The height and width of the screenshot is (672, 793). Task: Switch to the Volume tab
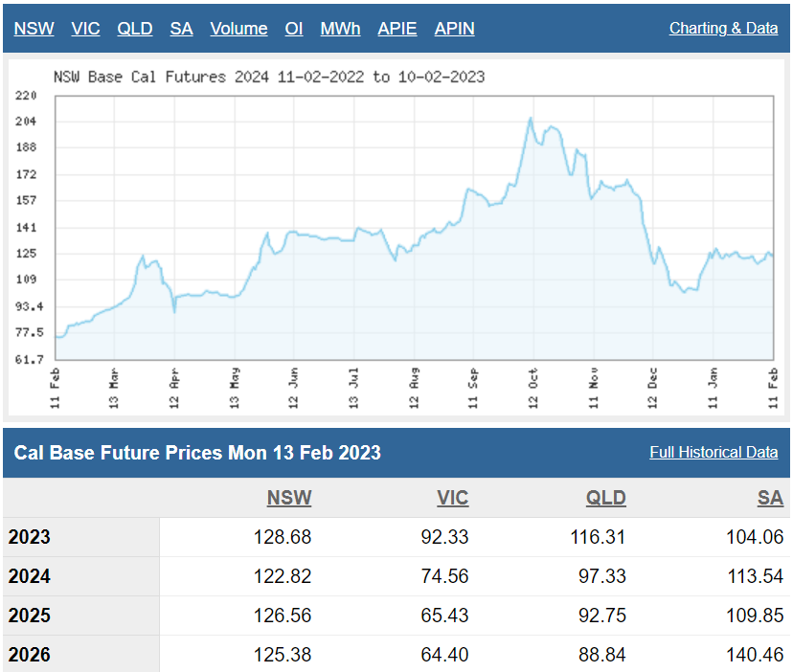pos(238,29)
